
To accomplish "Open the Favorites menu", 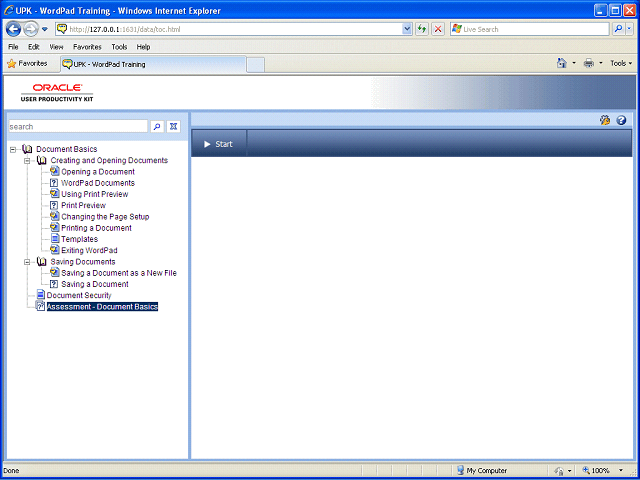I will pos(87,47).
